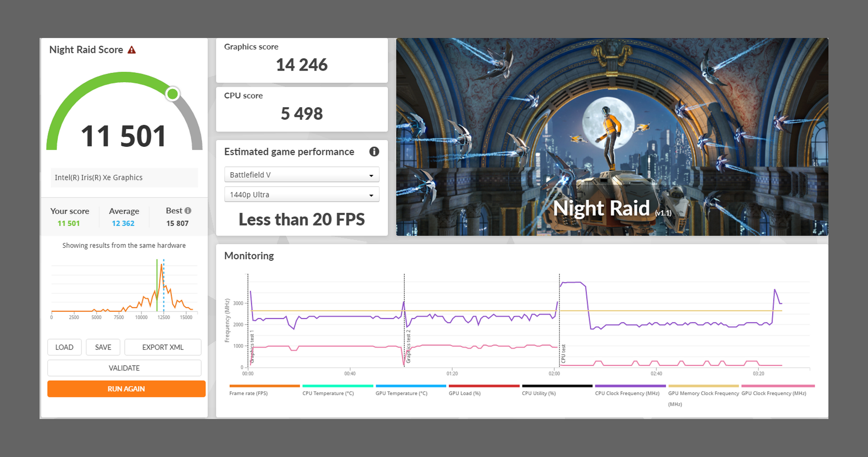Click the Night Raid Score title
This screenshot has height=457, width=868.
(86, 50)
